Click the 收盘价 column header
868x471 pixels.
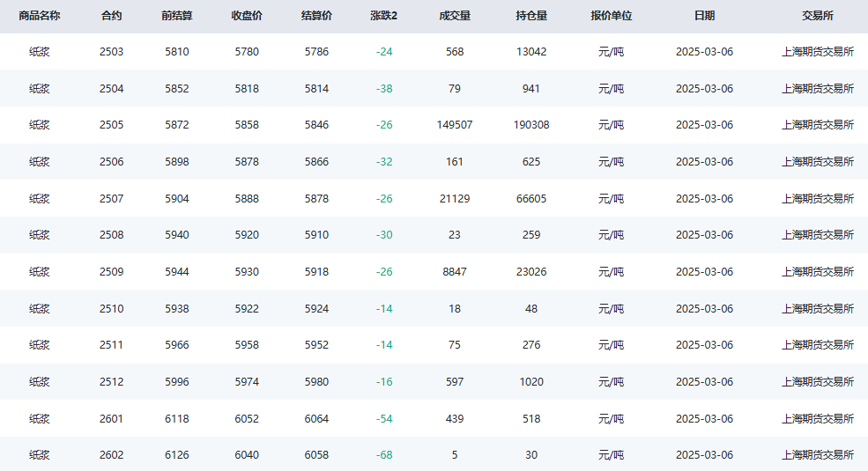pos(247,16)
